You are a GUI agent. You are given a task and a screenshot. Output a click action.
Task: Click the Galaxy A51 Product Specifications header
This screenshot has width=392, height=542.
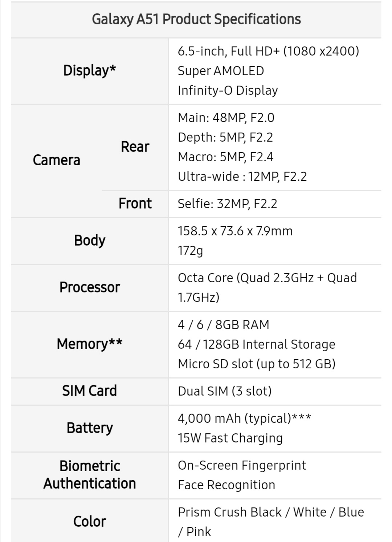[196, 19]
